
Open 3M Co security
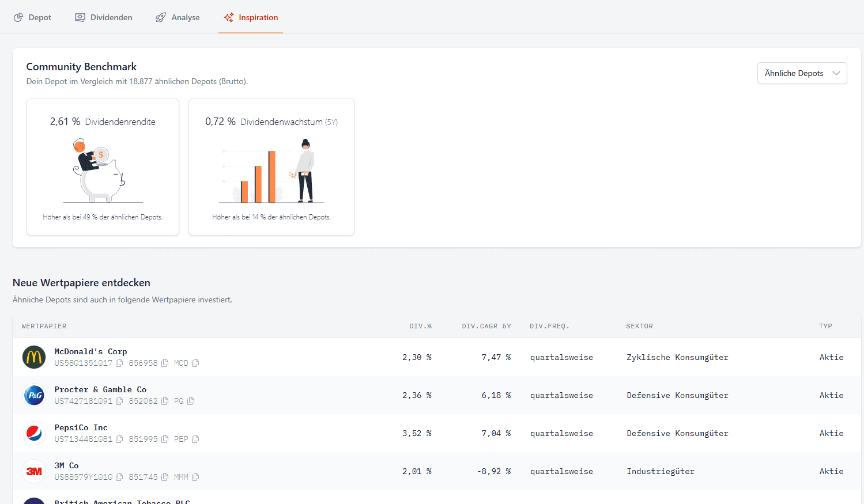(x=66, y=465)
